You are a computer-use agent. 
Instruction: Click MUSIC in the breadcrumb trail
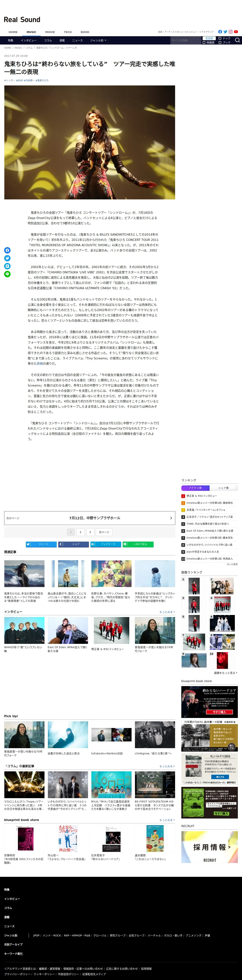click(18, 48)
